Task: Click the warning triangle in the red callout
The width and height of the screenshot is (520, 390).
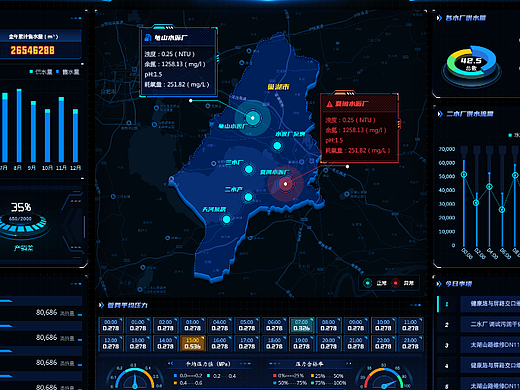Action: coord(329,104)
